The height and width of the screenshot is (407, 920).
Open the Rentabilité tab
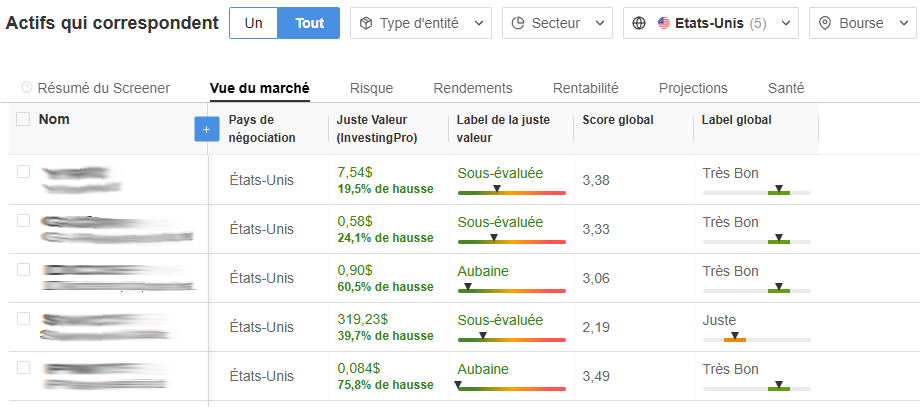pos(585,88)
